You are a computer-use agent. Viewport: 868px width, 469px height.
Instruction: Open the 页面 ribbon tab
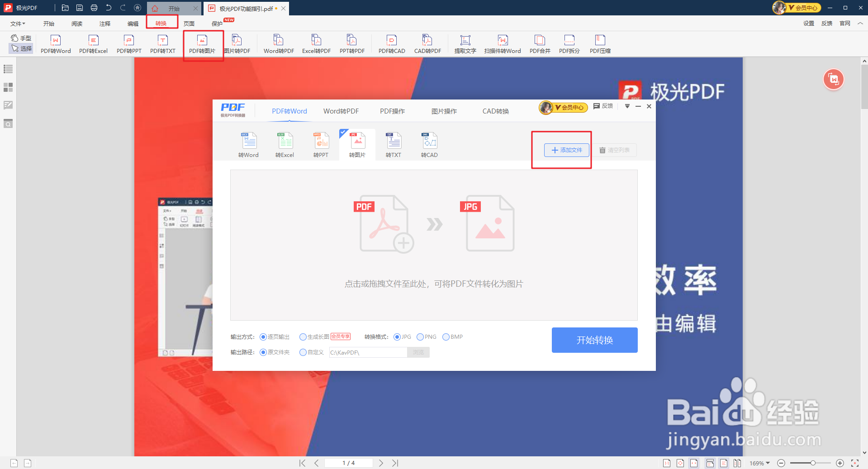coord(189,24)
